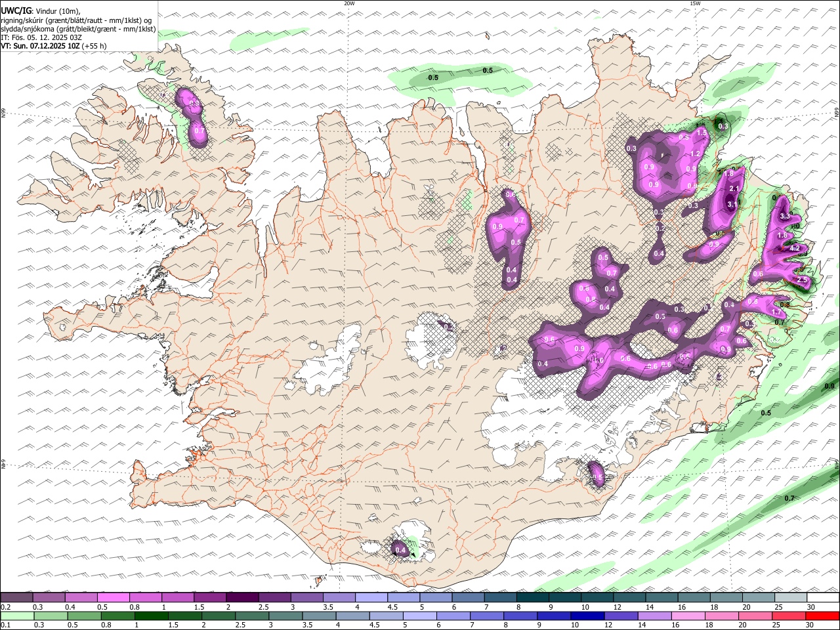Click the 3.3 precipitation value on east coast

click(x=784, y=217)
